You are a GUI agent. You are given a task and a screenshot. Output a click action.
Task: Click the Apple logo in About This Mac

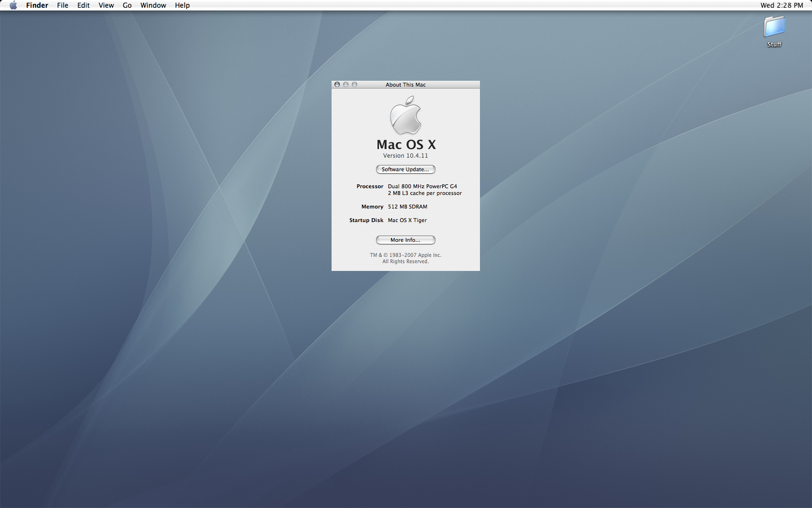point(406,115)
